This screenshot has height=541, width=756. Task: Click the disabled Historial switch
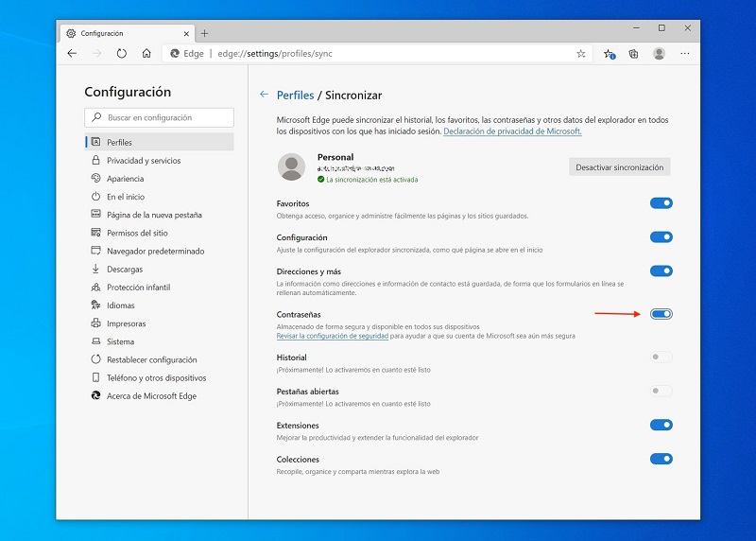pos(661,358)
